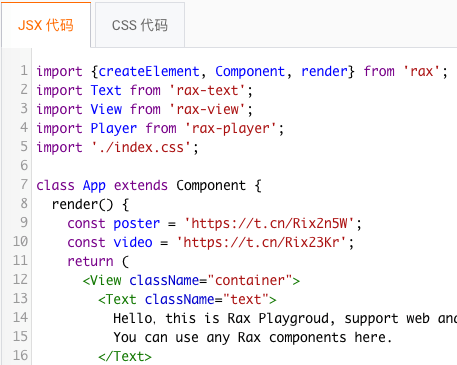Click the 'rax-player' import string
This screenshot has width=457, height=365.
point(231,128)
